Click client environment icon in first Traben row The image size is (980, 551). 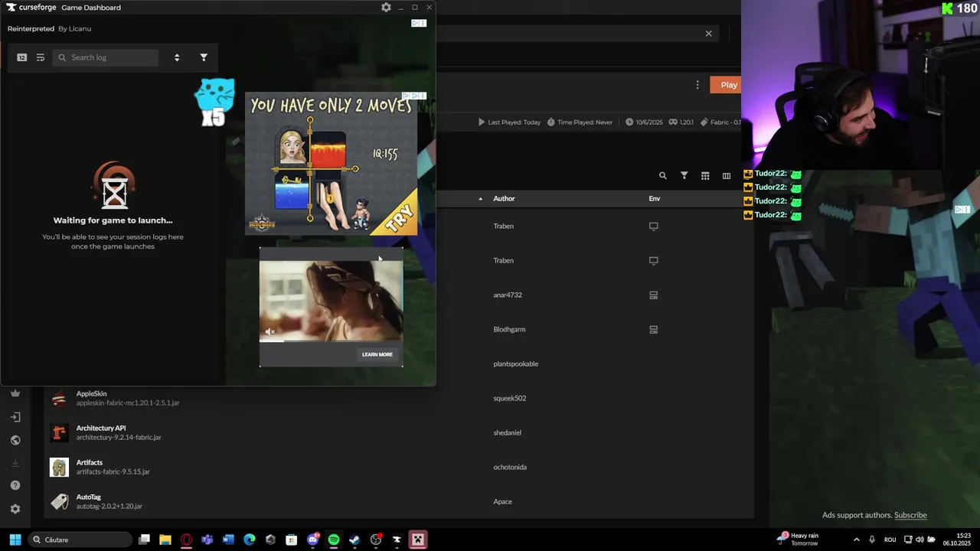point(654,227)
